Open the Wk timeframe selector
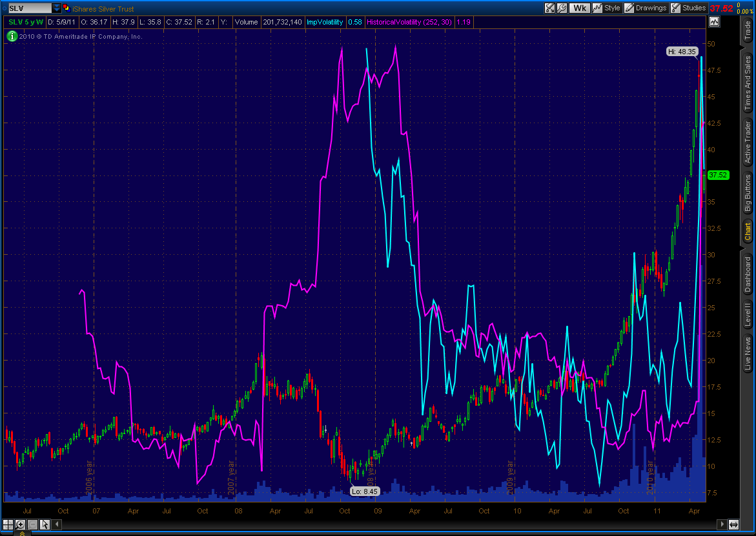 point(580,8)
